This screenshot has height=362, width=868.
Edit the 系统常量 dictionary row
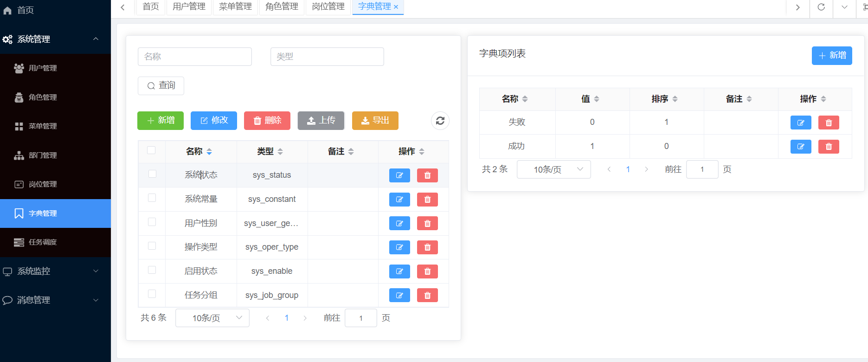tap(399, 200)
